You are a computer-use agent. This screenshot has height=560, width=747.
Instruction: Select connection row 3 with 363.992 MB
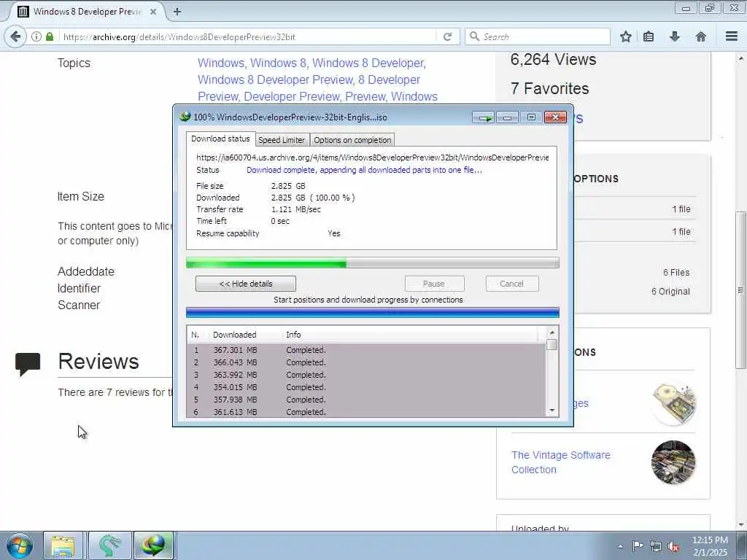[366, 375]
